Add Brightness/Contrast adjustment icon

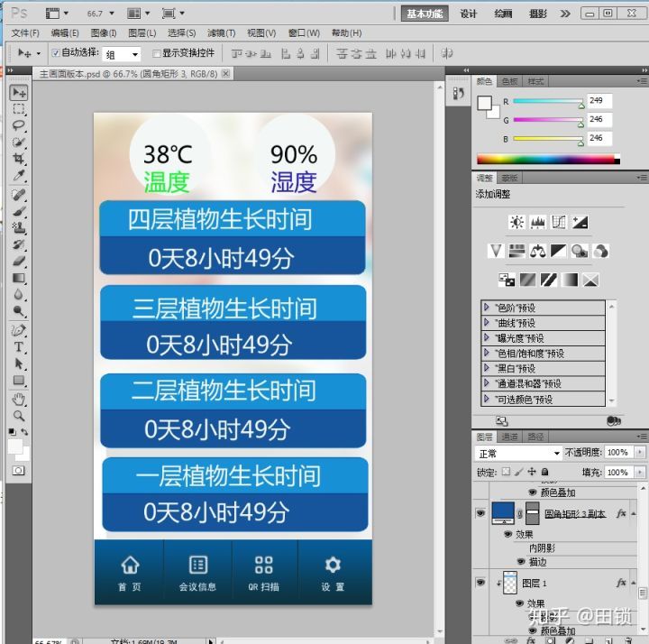click(x=516, y=223)
